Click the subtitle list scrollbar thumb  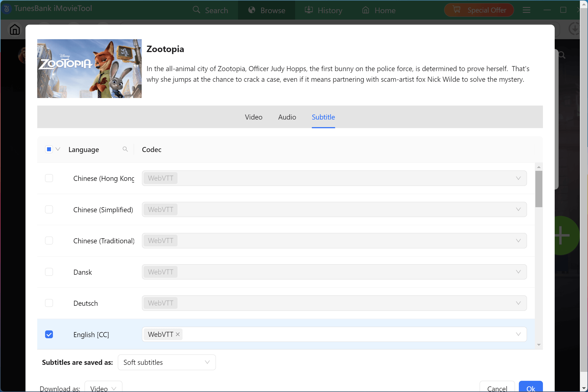538,189
